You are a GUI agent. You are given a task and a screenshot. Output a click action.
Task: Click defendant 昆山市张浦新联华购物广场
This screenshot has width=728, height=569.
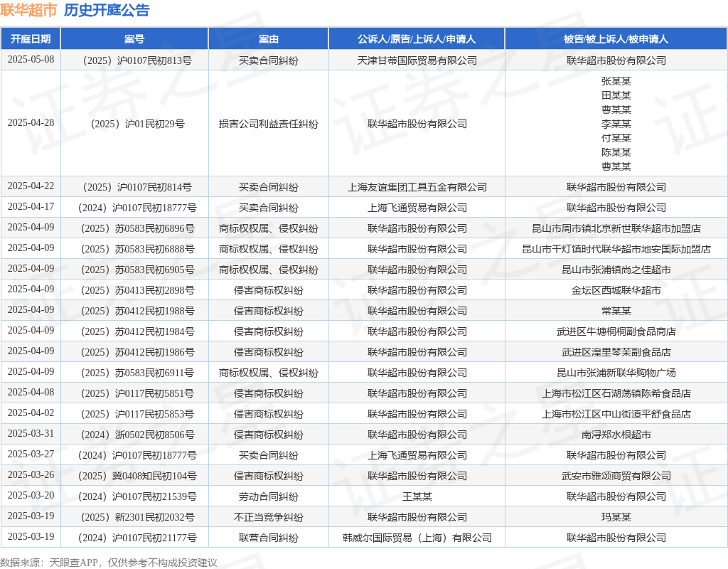(x=616, y=373)
